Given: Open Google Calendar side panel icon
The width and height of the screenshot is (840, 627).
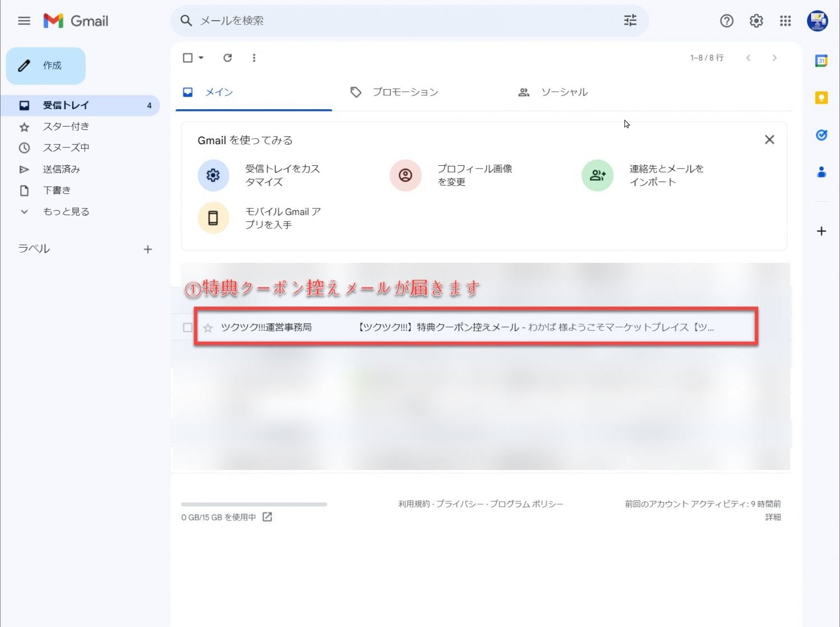Looking at the screenshot, I should pos(821,61).
